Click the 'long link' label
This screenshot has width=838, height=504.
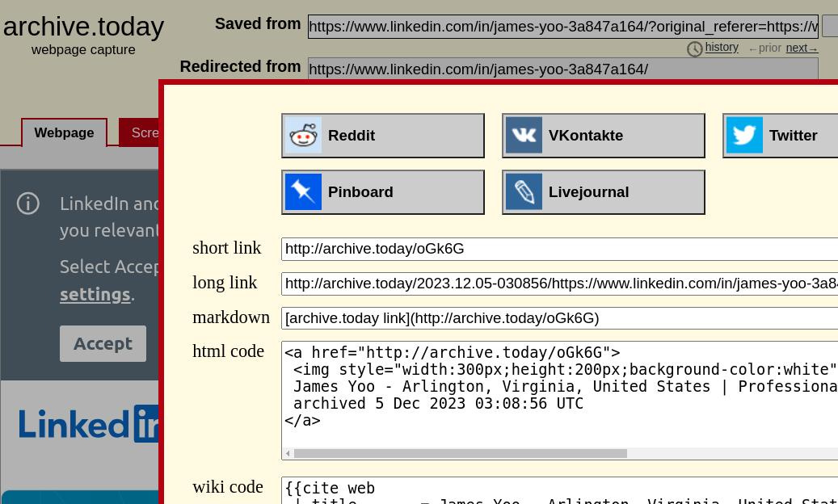tap(225, 283)
